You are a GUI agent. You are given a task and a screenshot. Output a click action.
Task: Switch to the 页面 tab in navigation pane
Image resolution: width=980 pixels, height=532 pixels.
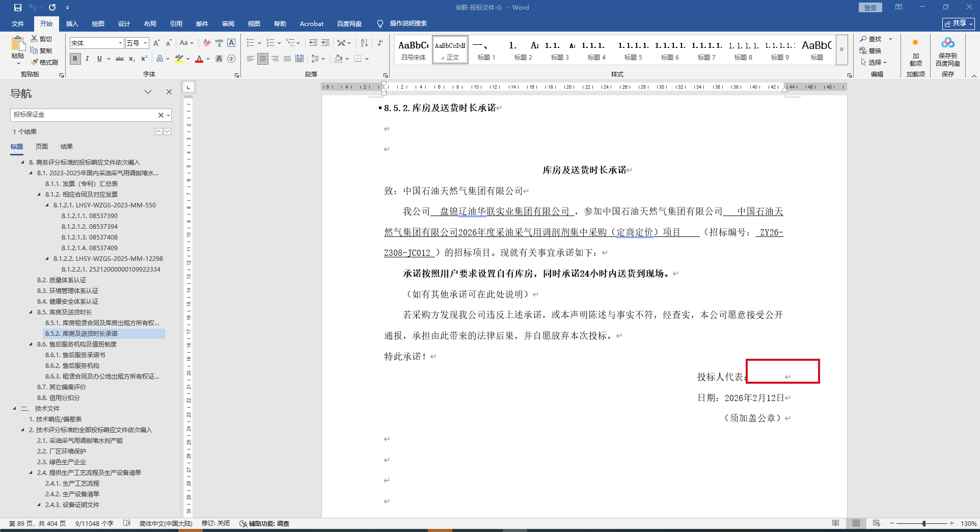click(42, 147)
